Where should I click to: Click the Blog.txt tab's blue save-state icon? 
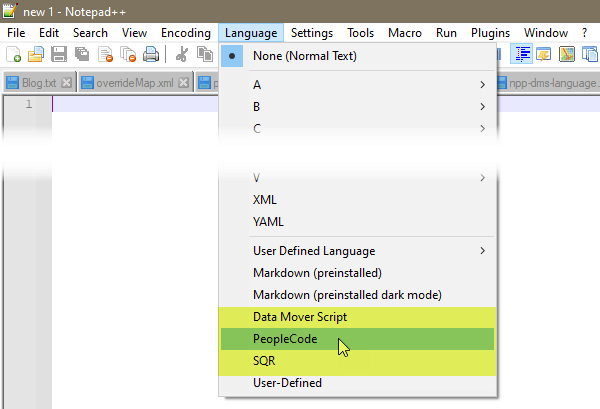13,83
